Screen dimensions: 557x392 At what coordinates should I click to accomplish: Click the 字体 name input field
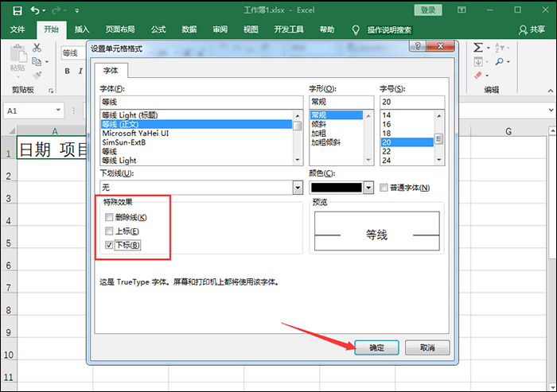(x=201, y=103)
